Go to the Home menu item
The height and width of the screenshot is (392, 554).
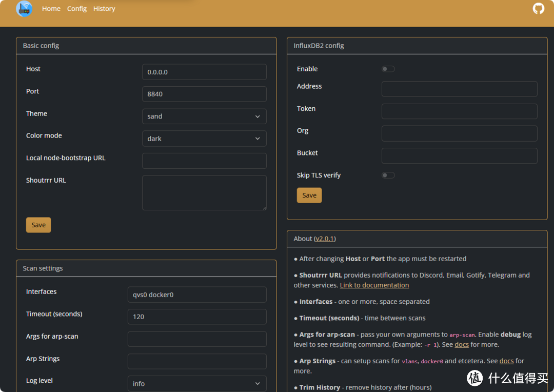[x=51, y=9]
